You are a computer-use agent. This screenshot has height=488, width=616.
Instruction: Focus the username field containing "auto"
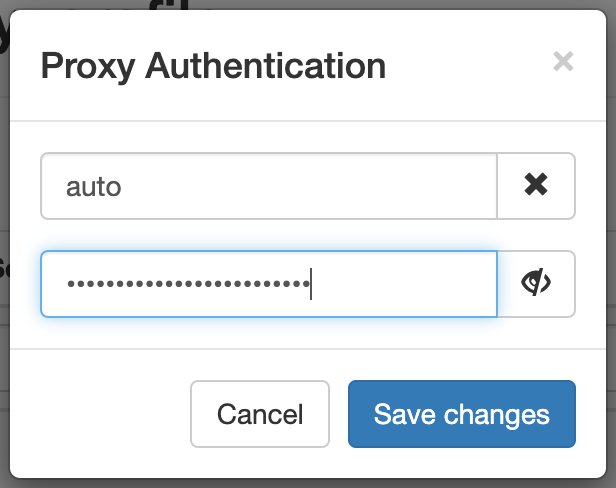pos(268,185)
